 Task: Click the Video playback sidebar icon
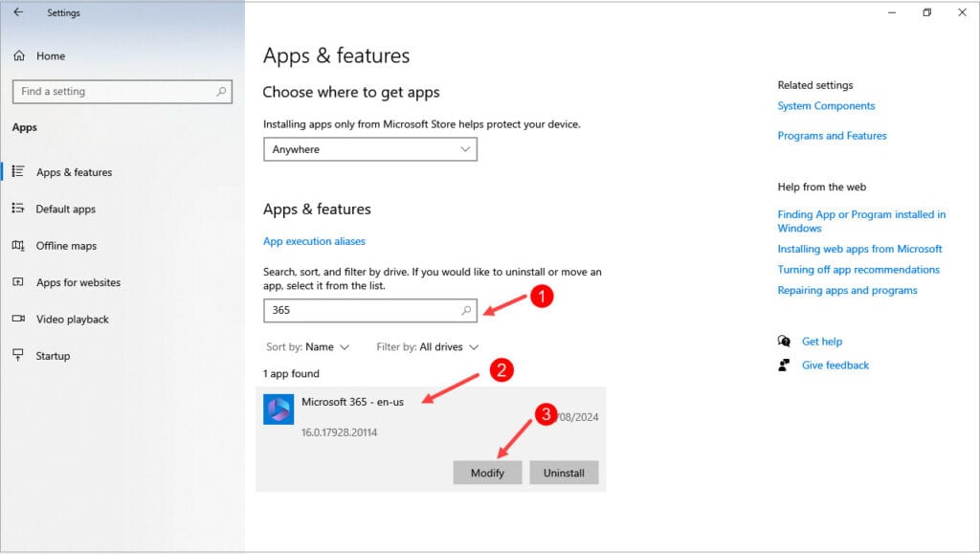click(18, 320)
